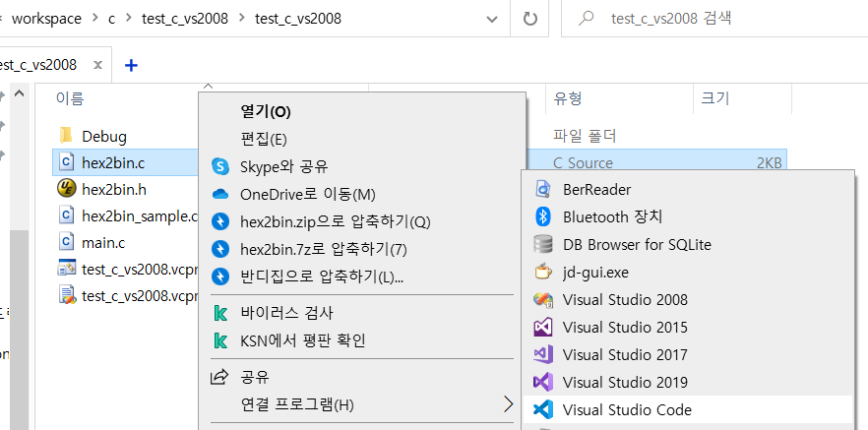Expand breadcrumb chevron after workspace

(x=95, y=19)
